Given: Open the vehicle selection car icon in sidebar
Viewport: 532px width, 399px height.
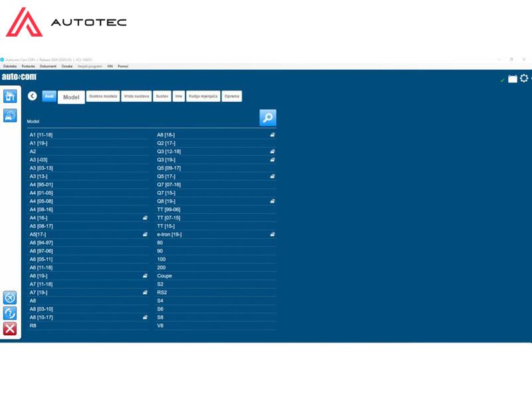Looking at the screenshot, I should pyautogui.click(x=10, y=115).
